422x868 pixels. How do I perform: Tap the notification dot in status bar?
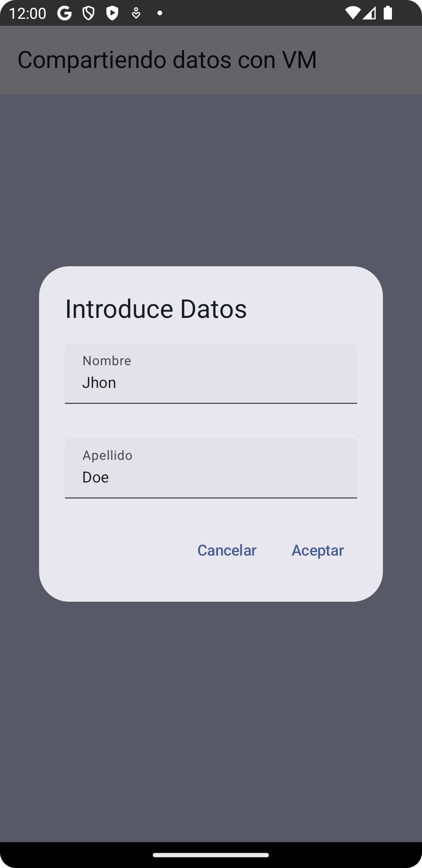point(159,13)
